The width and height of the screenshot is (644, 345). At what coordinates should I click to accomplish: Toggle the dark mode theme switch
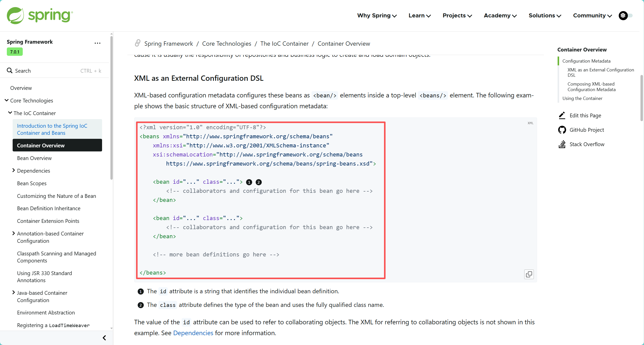click(626, 16)
